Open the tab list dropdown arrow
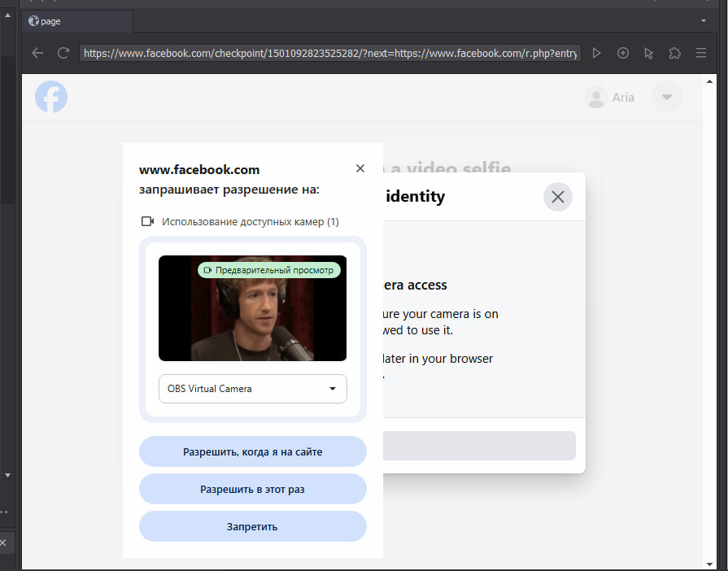This screenshot has height=571, width=728. pos(704,21)
